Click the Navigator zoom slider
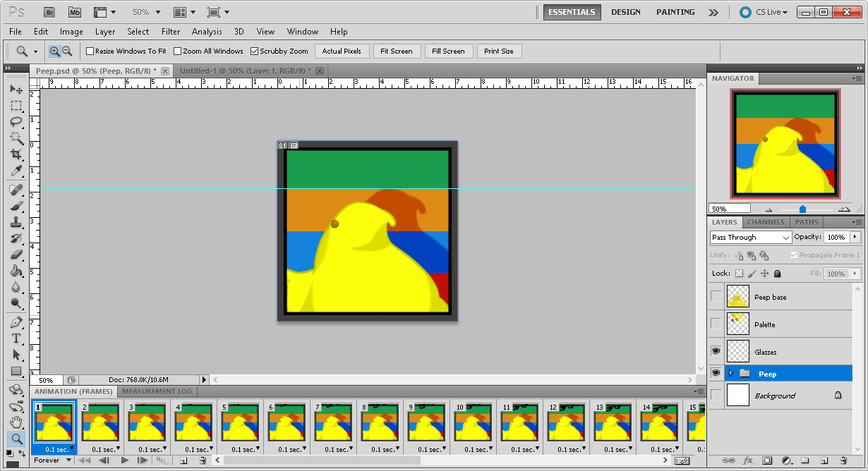 coord(803,208)
